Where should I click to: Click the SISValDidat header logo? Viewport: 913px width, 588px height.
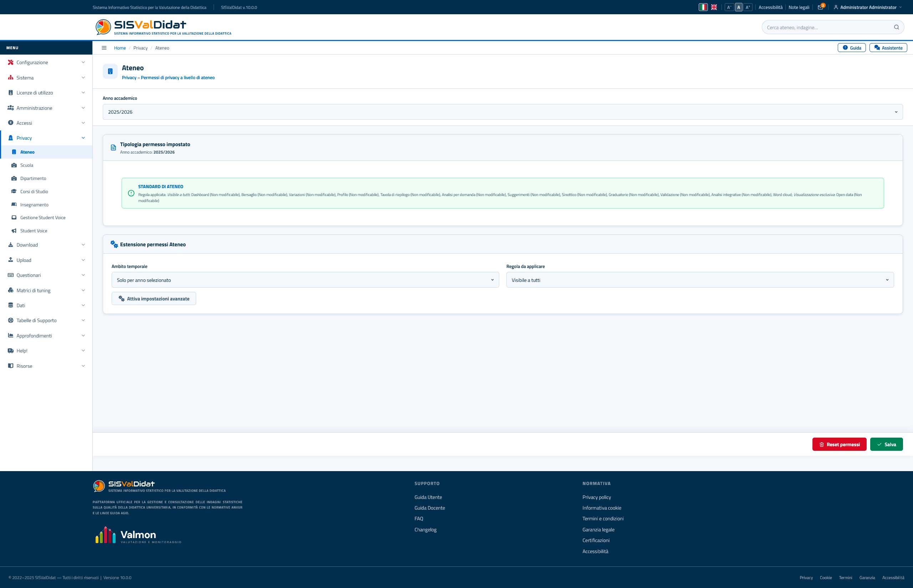click(163, 27)
